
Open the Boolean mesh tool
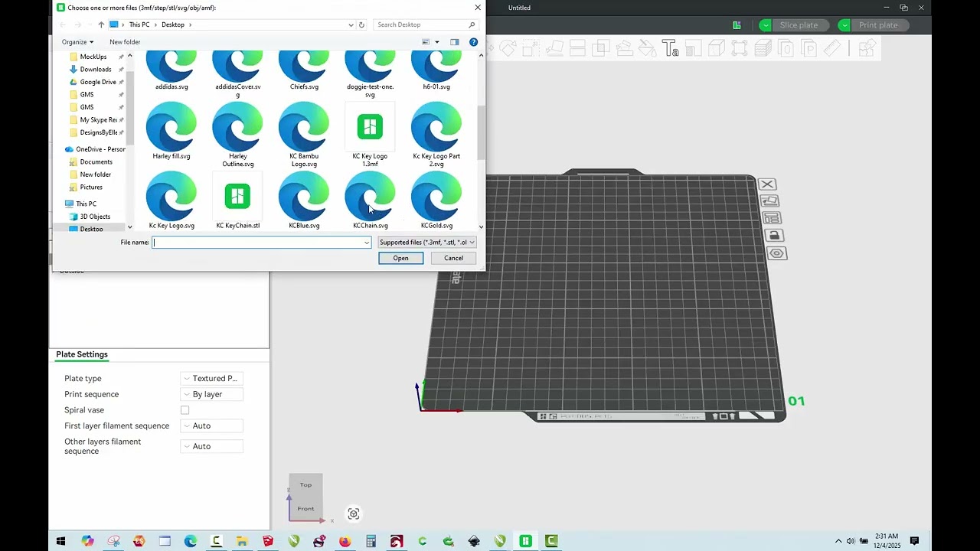tap(601, 49)
